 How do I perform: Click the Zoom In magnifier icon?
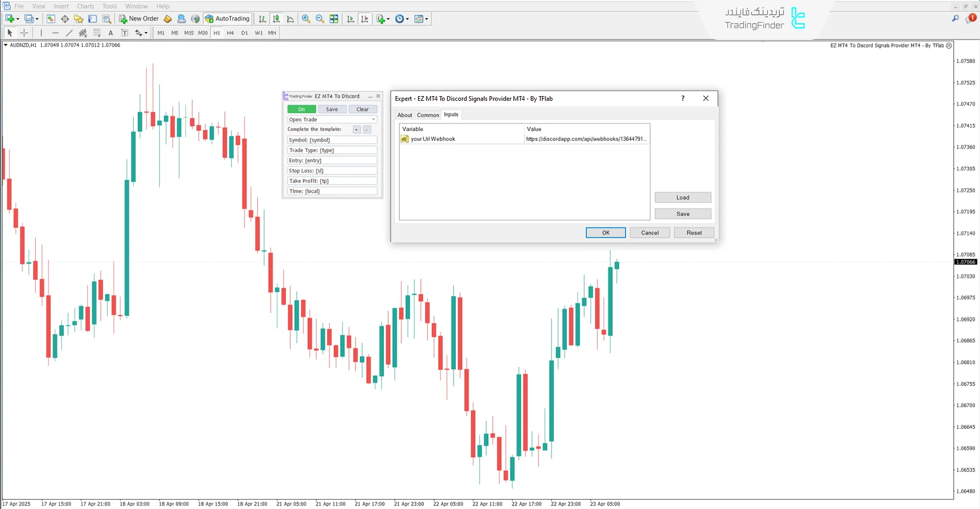point(306,19)
